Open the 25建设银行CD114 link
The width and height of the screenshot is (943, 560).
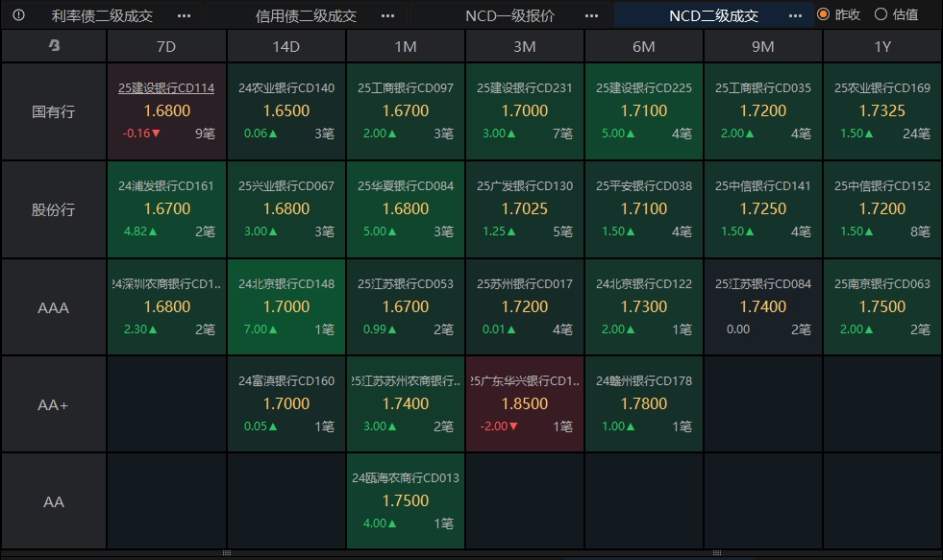(x=166, y=87)
